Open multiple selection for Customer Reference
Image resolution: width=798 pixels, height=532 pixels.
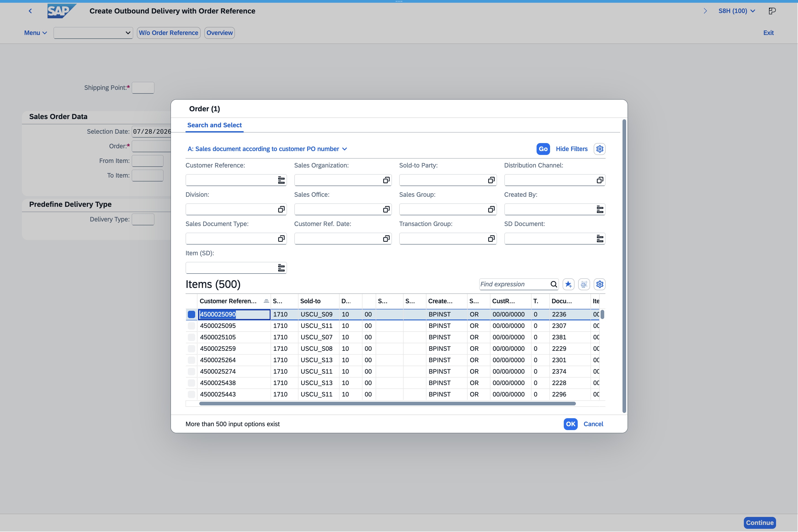pos(281,180)
